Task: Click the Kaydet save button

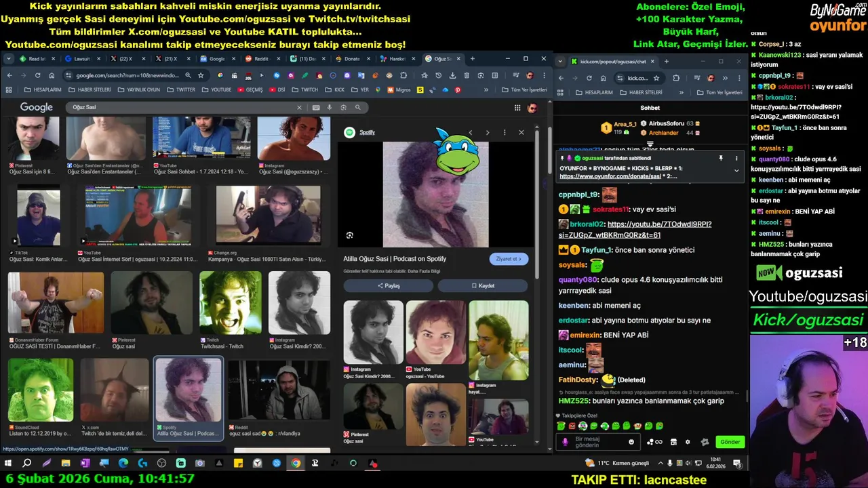Action: [483, 286]
